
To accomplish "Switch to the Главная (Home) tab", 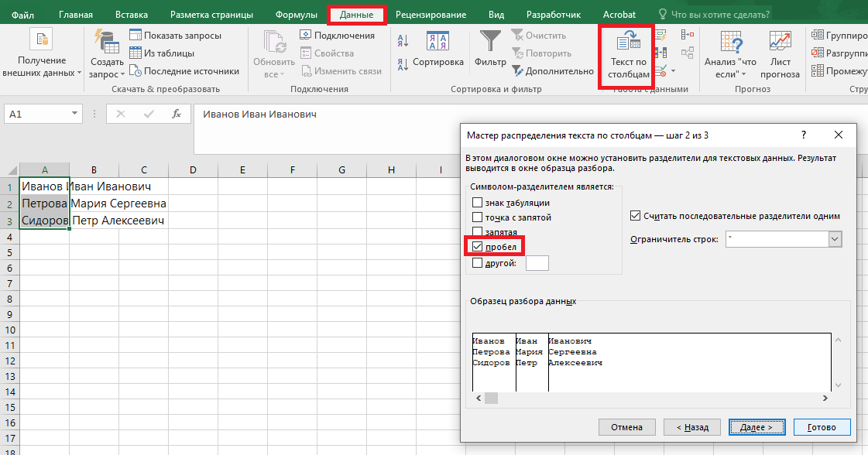I will point(76,15).
